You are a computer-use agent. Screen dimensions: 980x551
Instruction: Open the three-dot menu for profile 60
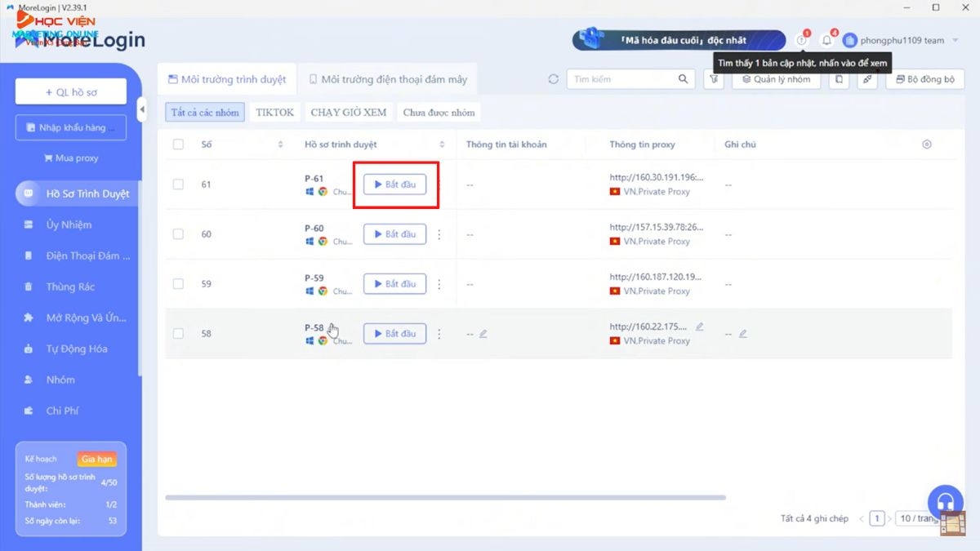(x=439, y=234)
